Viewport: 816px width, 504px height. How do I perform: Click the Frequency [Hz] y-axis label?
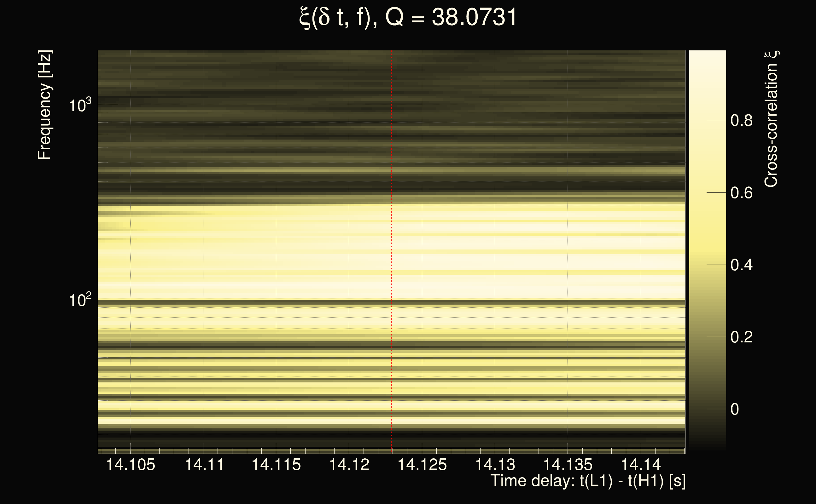[44, 105]
